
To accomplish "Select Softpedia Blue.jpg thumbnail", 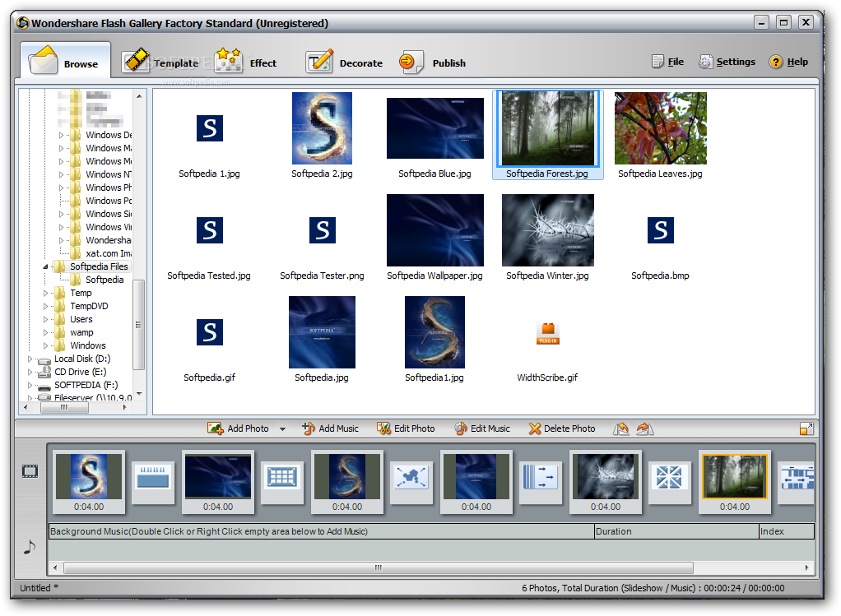I will tap(435, 128).
